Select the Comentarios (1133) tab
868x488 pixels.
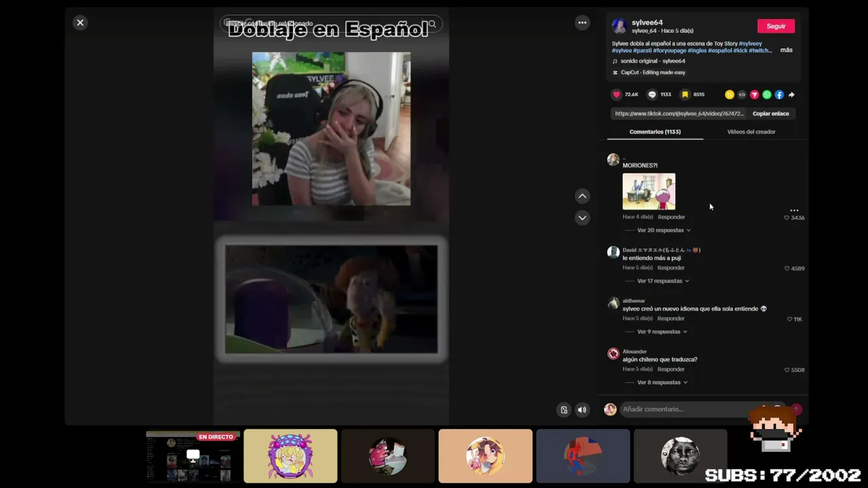click(x=655, y=131)
